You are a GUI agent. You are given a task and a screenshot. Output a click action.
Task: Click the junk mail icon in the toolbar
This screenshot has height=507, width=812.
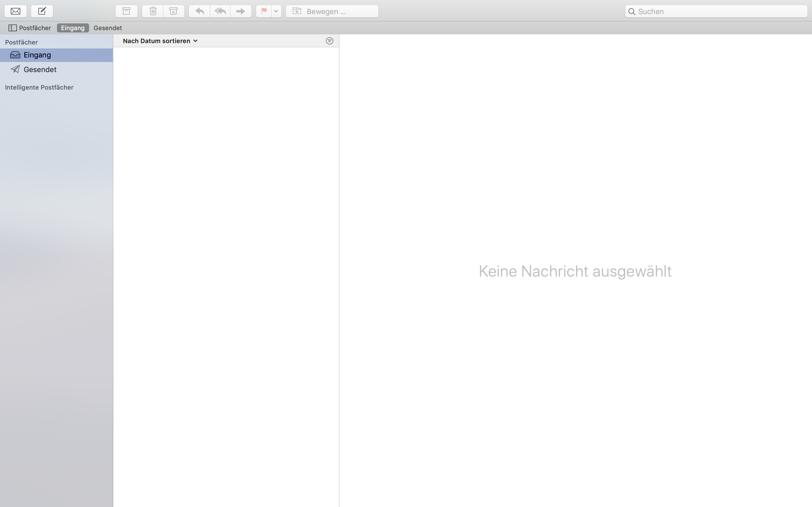click(173, 11)
